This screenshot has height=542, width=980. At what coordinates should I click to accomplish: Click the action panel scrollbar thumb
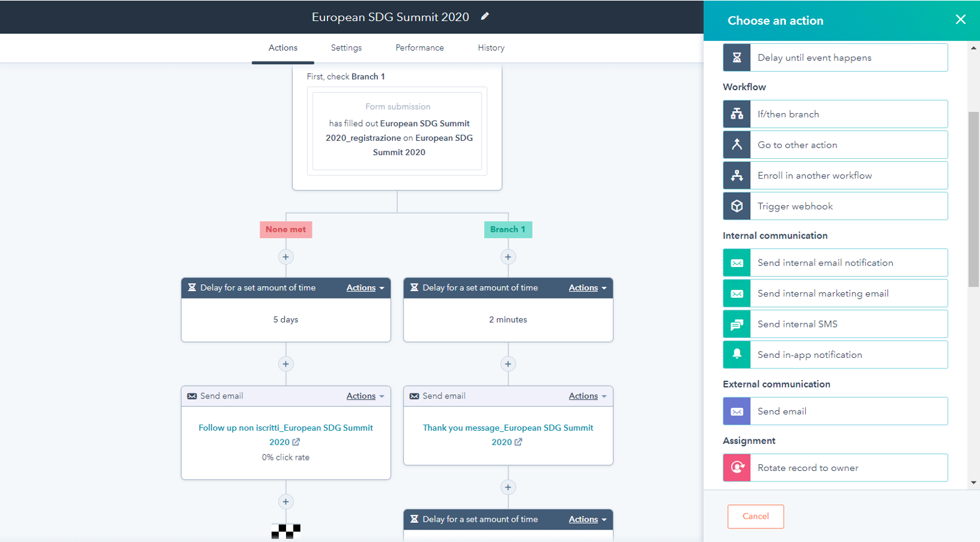(x=974, y=199)
